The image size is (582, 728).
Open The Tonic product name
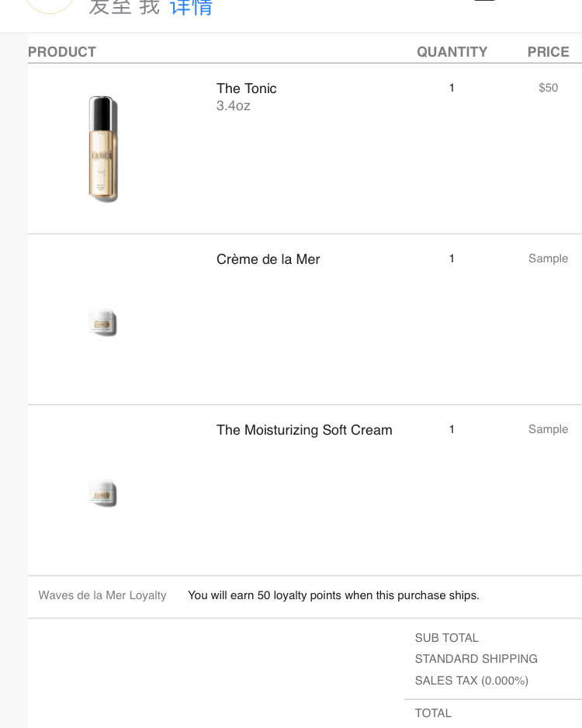(246, 88)
